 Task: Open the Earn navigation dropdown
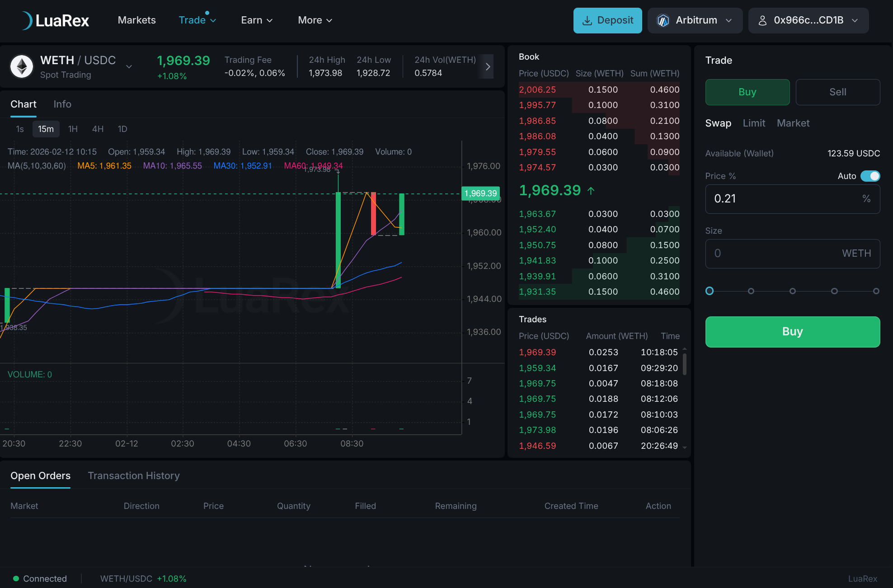point(257,20)
